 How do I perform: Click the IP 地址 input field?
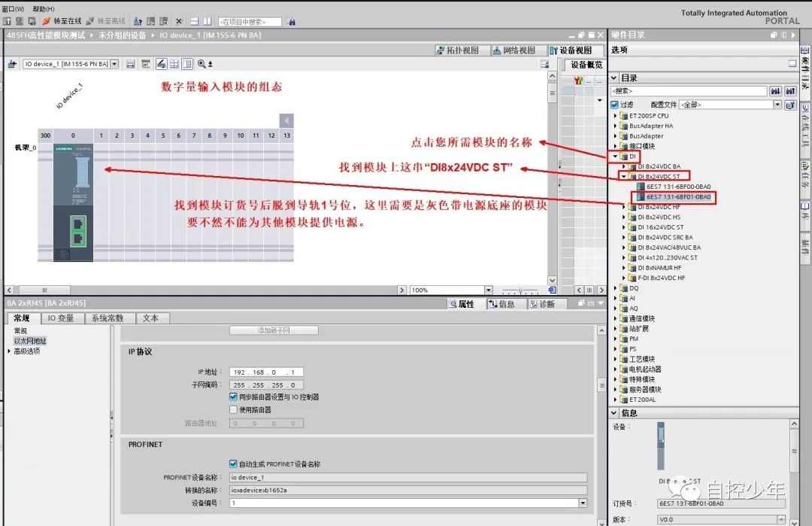266,372
